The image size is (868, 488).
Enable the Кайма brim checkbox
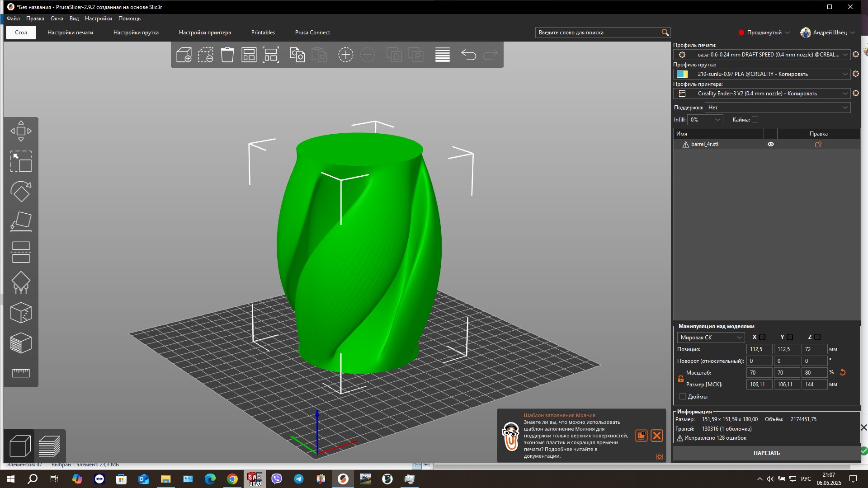755,119
